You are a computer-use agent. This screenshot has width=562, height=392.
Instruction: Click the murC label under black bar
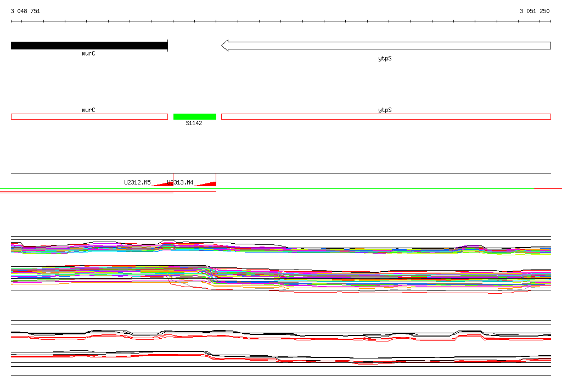88,53
